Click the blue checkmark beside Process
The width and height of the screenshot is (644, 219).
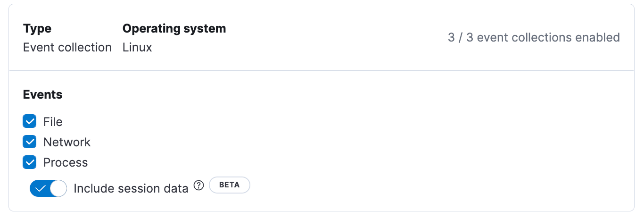point(30,162)
